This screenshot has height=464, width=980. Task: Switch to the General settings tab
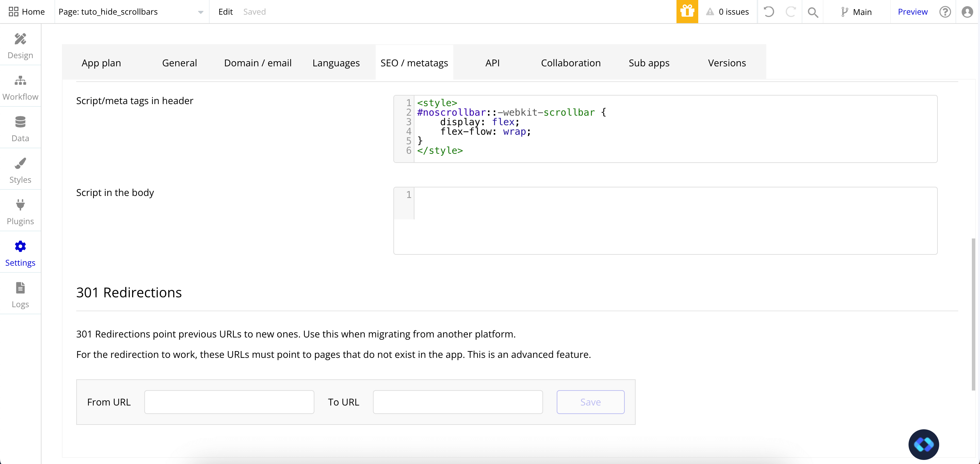coord(179,63)
